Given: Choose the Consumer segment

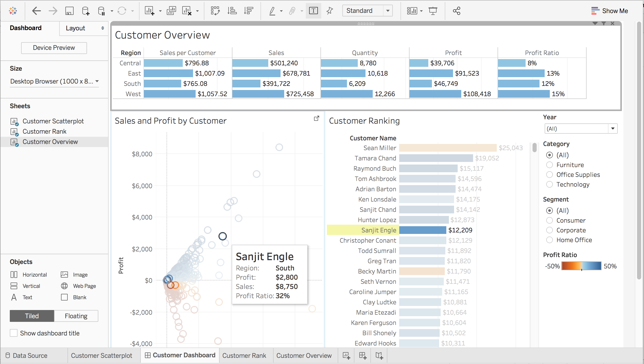Looking at the screenshot, I should (x=550, y=220).
